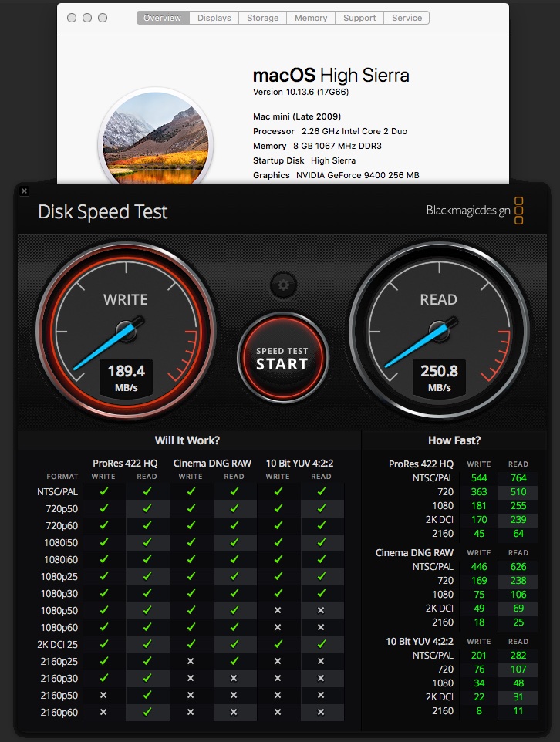Open the Support tab
The image size is (560, 742).
(x=359, y=18)
